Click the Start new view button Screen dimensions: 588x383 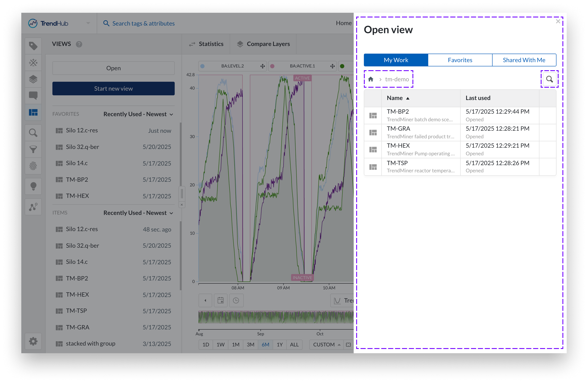113,89
